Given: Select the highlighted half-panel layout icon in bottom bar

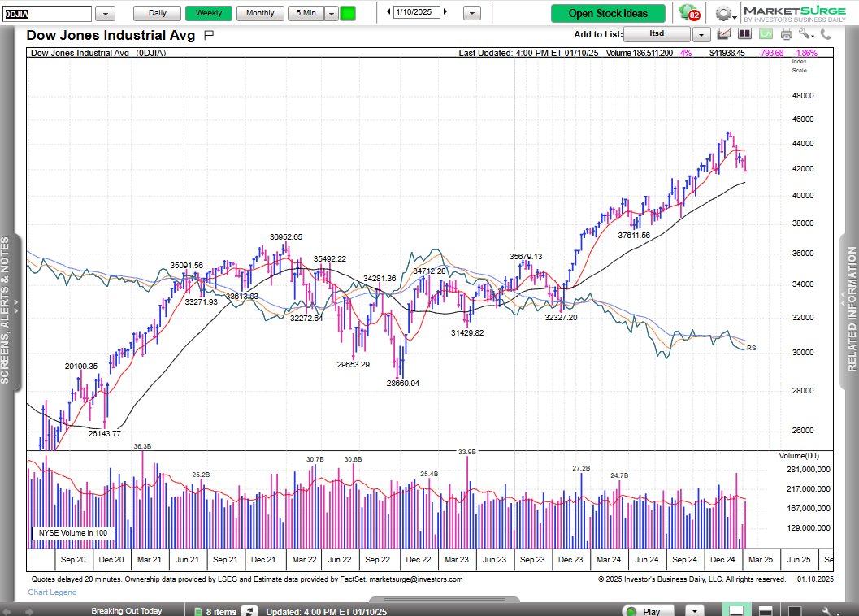Looking at the screenshot, I should click(736, 610).
